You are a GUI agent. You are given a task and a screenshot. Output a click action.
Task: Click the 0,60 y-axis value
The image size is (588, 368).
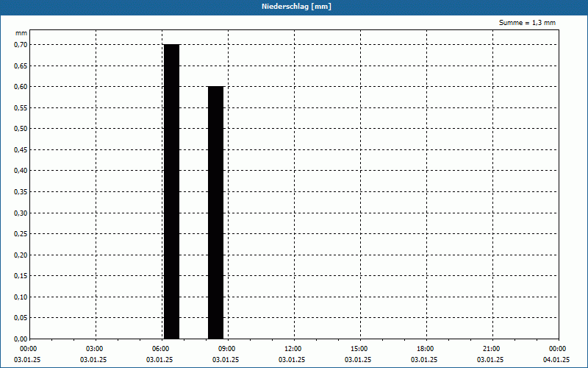(21, 87)
